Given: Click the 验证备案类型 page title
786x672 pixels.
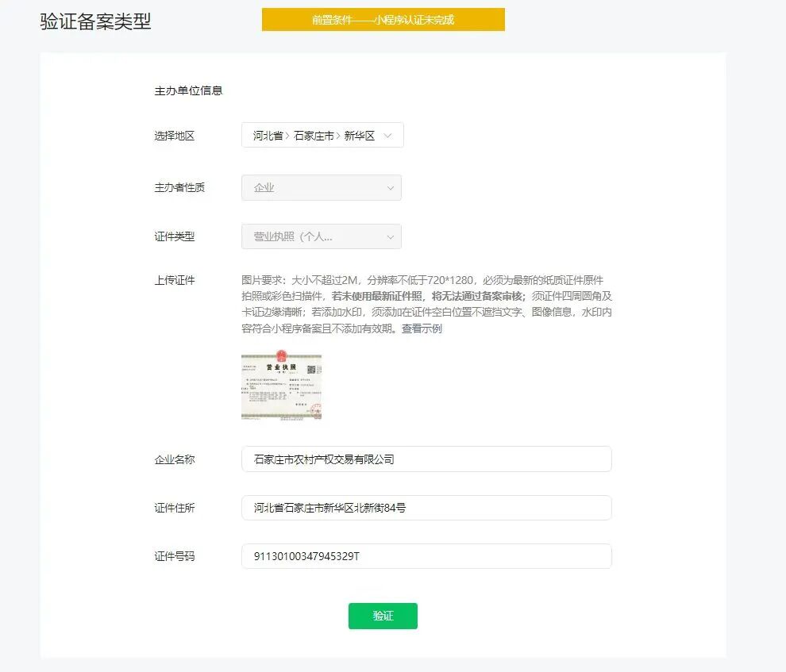Looking at the screenshot, I should [x=96, y=21].
